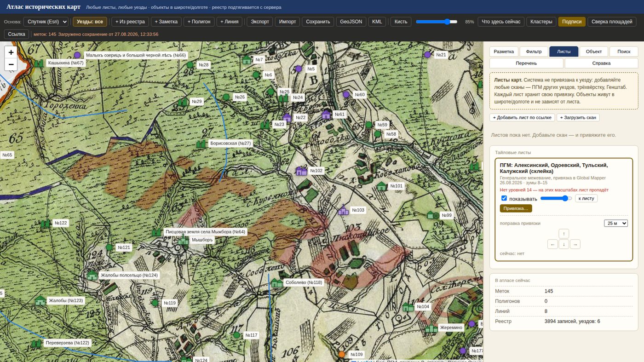This screenshot has height=362, width=644.
Task: Click the Привязка… button
Action: pyautogui.click(x=516, y=208)
